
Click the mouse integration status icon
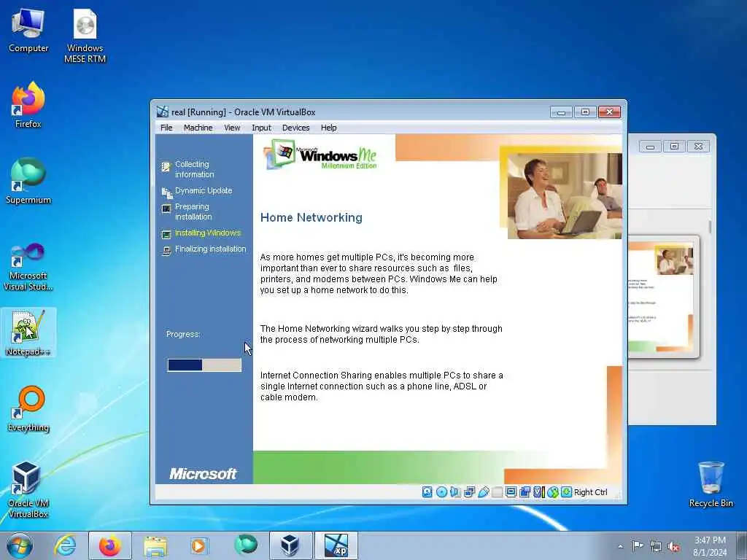pyautogui.click(x=553, y=492)
